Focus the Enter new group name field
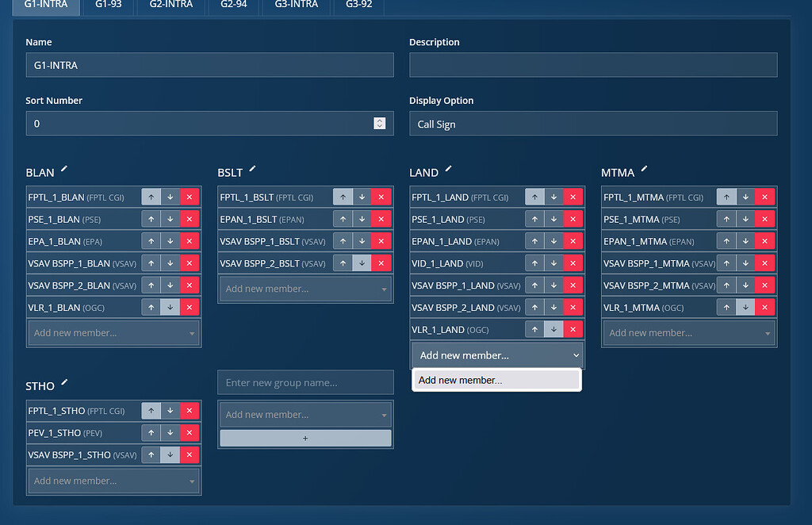Image resolution: width=812 pixels, height=525 pixels. [x=305, y=382]
